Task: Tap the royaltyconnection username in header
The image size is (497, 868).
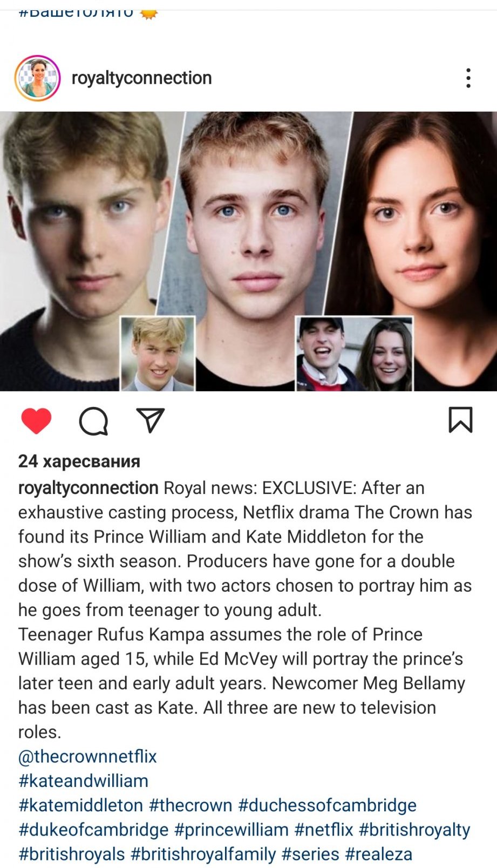Action: pos(141,78)
